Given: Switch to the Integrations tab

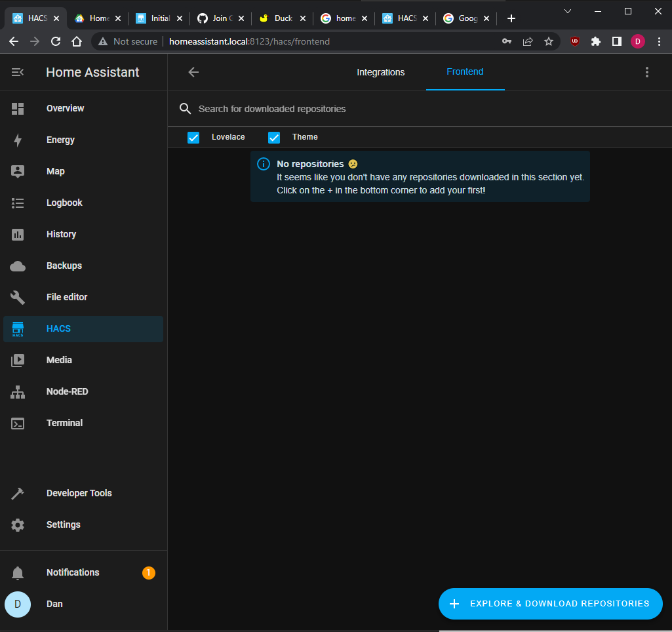Looking at the screenshot, I should coord(380,72).
